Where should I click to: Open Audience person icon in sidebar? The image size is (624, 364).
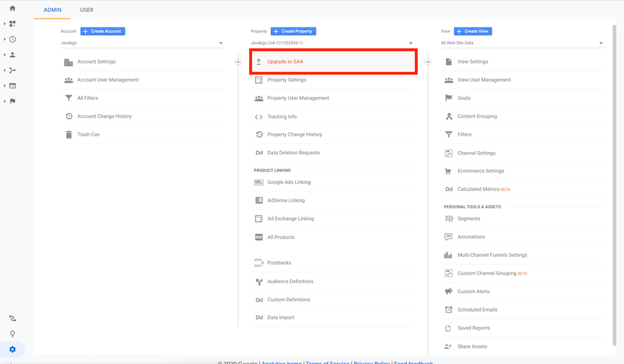tap(12, 55)
